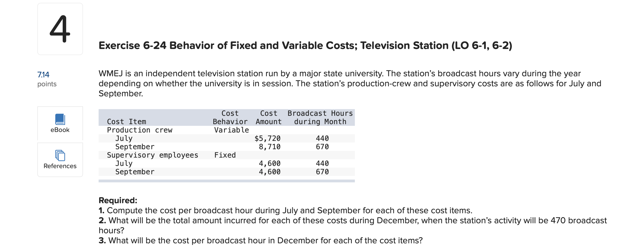Image resolution: width=644 pixels, height=250 pixels.
Task: Click the References pages icon
Action: 59,156
